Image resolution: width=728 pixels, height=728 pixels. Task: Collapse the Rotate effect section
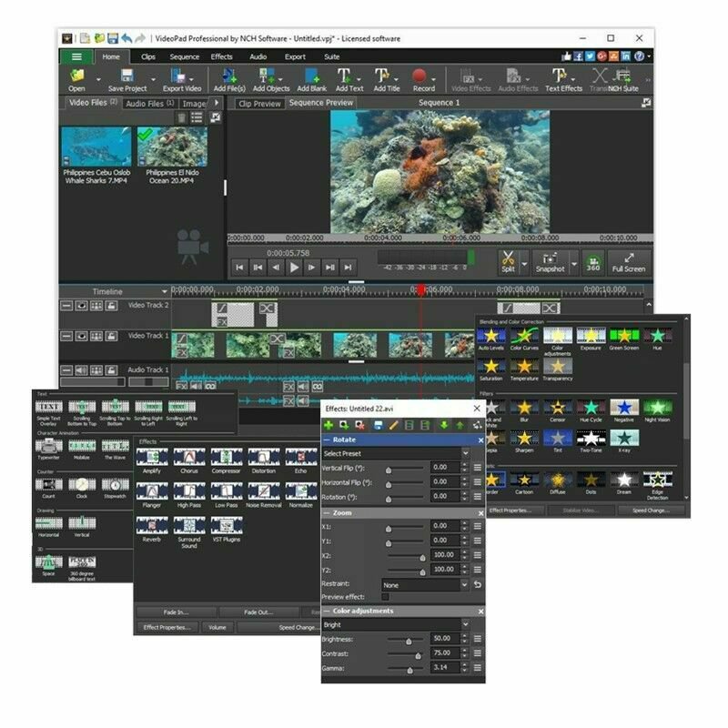[327, 440]
